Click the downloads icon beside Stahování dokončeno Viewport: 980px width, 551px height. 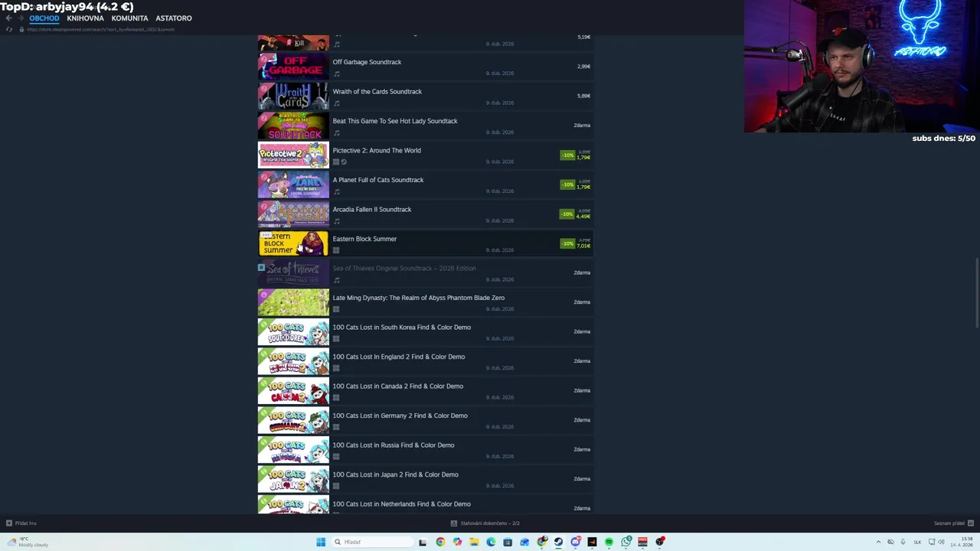coord(454,523)
